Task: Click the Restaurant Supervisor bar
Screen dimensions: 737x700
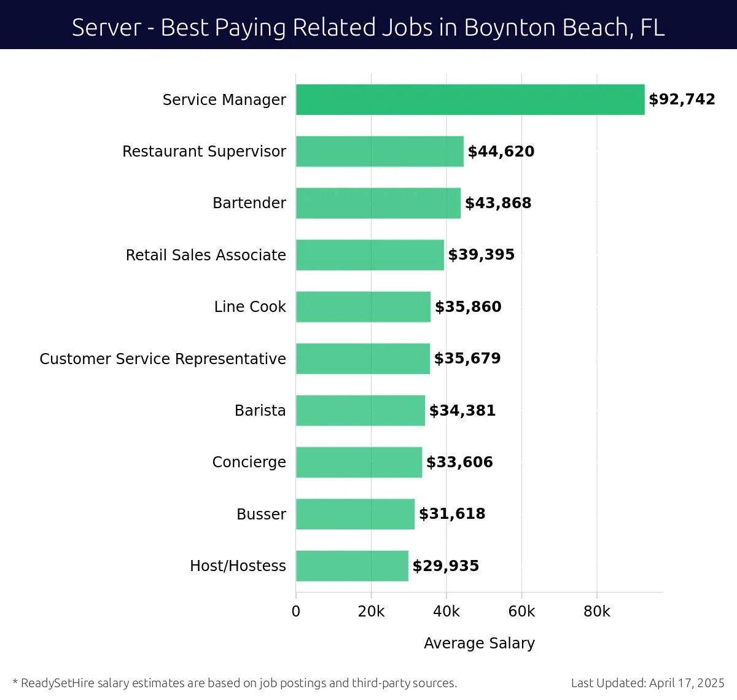Action: click(380, 151)
